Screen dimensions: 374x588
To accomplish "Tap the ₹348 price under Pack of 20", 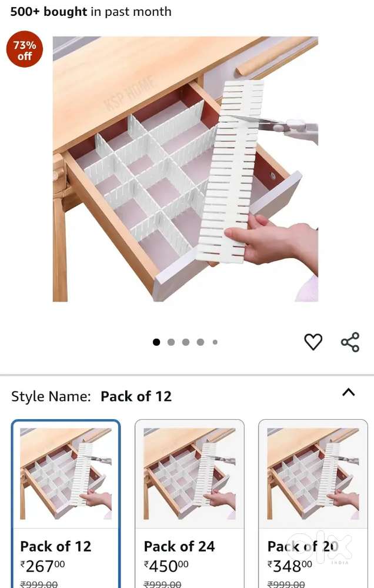I will pos(289,566).
